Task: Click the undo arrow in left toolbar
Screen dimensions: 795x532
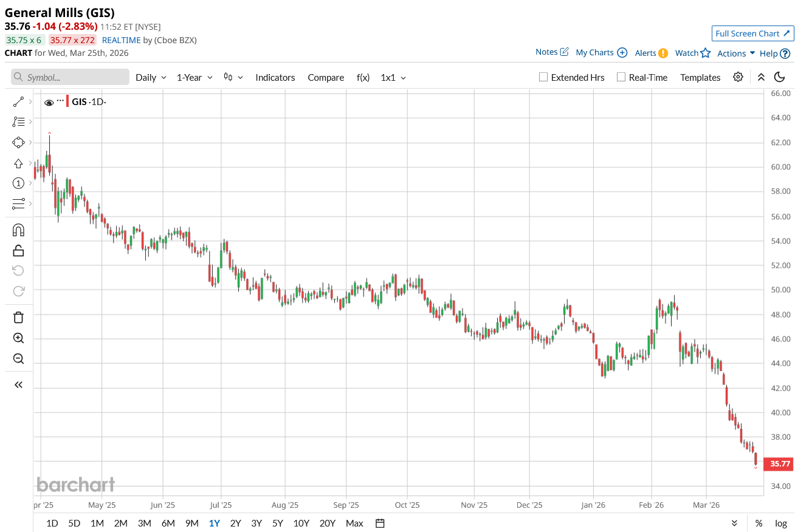Action: [x=18, y=270]
